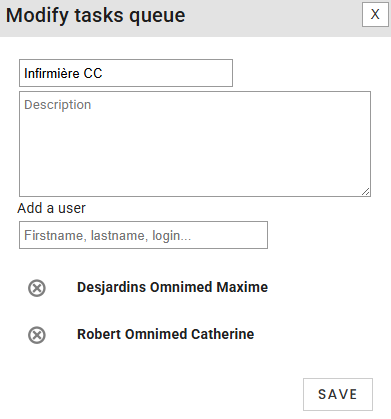Focus the Firstname, lastname, login search field
This screenshot has width=391, height=419.
(143, 235)
